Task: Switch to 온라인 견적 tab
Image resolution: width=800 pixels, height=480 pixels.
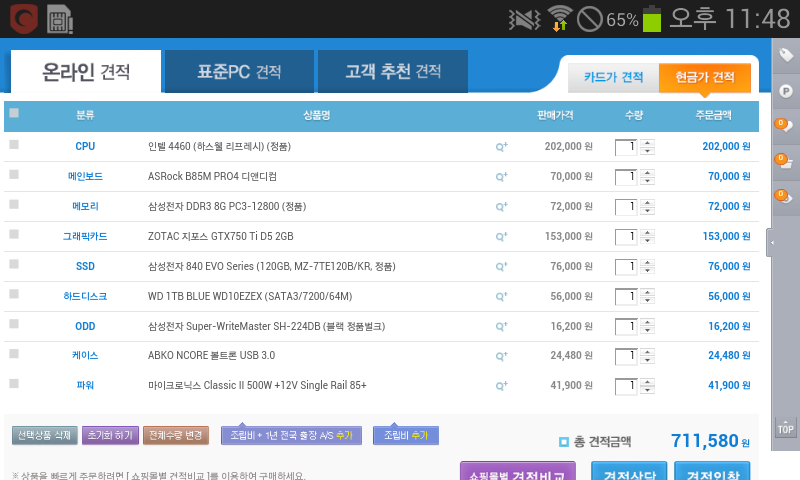Action: (x=86, y=71)
